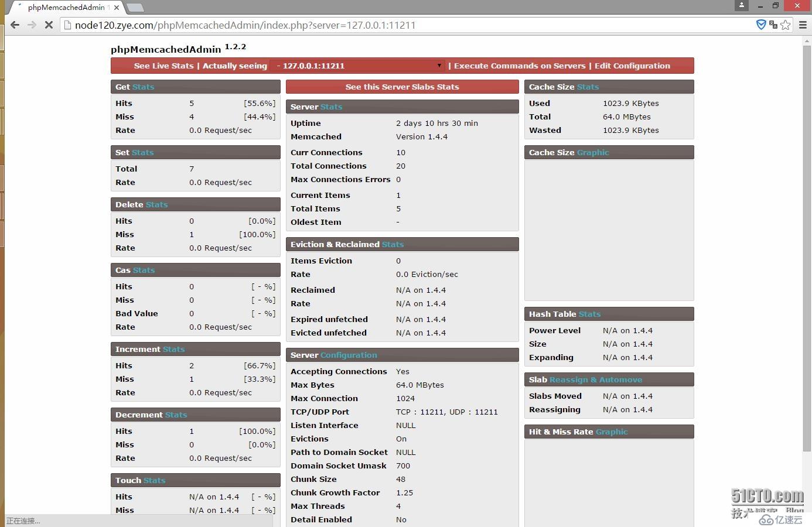Click Get Miss percentage '[44.4%]'
812x527 pixels.
coord(260,117)
